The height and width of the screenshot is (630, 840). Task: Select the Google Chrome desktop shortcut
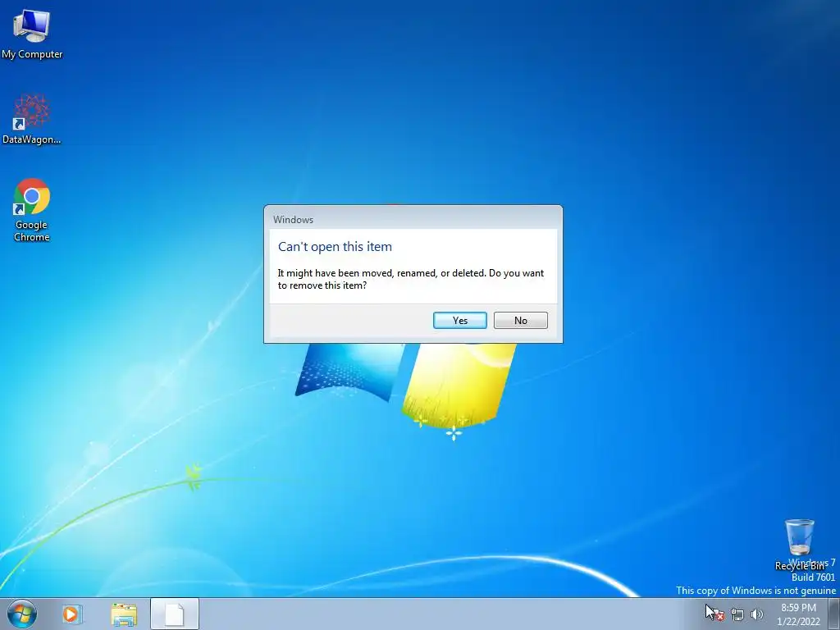click(x=32, y=210)
